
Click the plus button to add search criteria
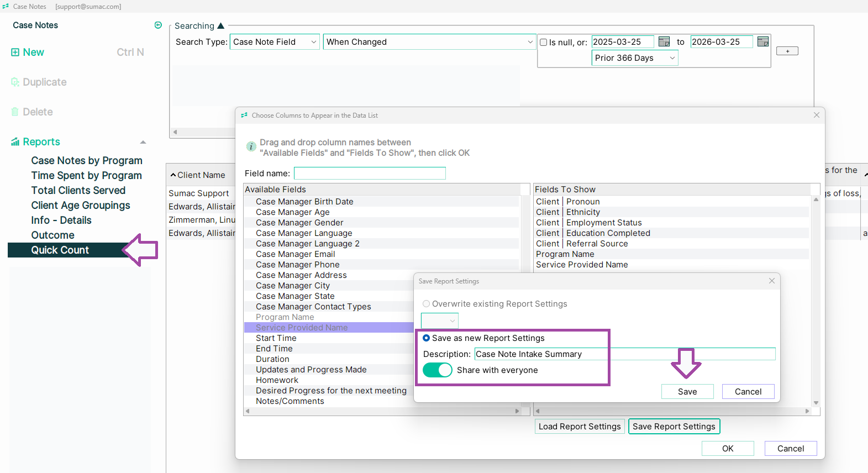click(x=787, y=51)
